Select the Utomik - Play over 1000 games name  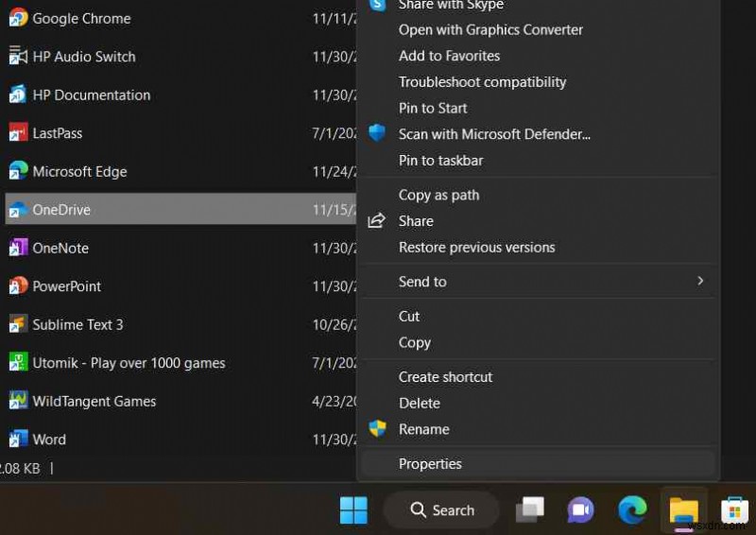[129, 363]
